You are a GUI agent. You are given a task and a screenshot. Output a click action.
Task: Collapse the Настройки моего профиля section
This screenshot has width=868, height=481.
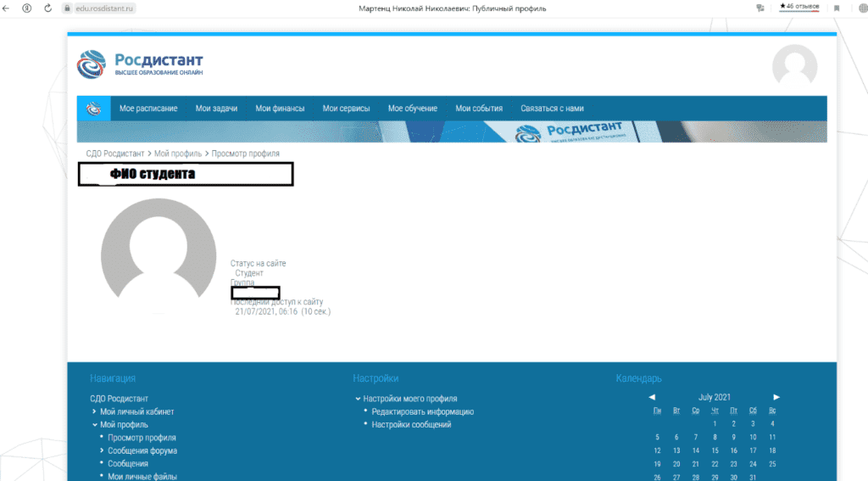(x=358, y=399)
